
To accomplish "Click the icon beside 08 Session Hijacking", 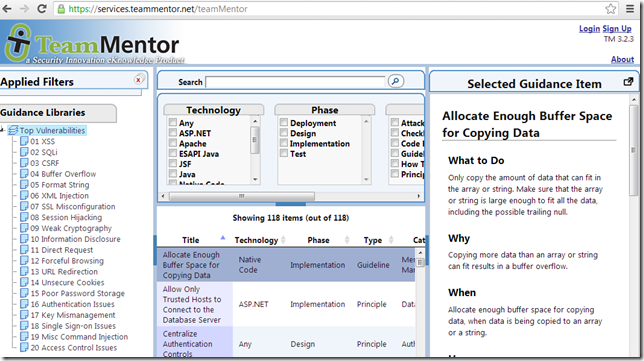I will 24,217.
